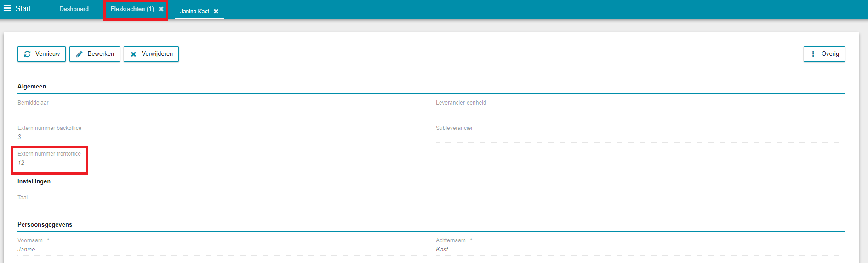Screen dimensions: 868x263
Task: Click the Persoonsgegevens section heading
Action: pos(45,224)
